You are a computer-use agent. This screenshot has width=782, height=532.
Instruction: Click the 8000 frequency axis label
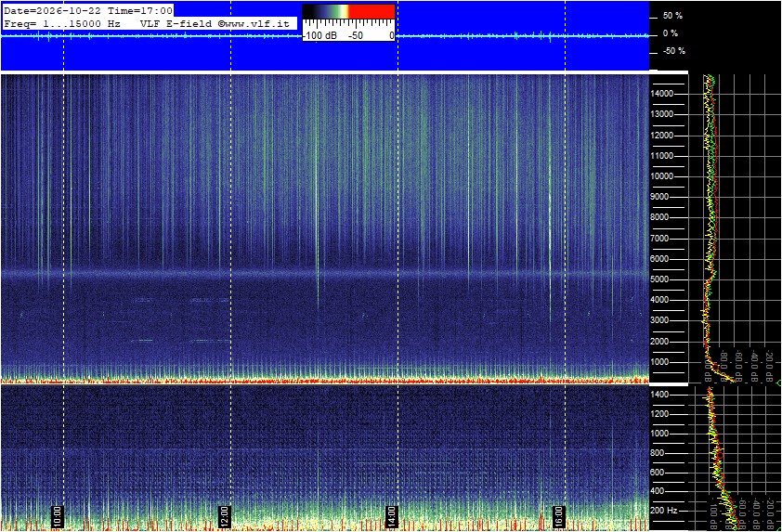pyautogui.click(x=659, y=217)
